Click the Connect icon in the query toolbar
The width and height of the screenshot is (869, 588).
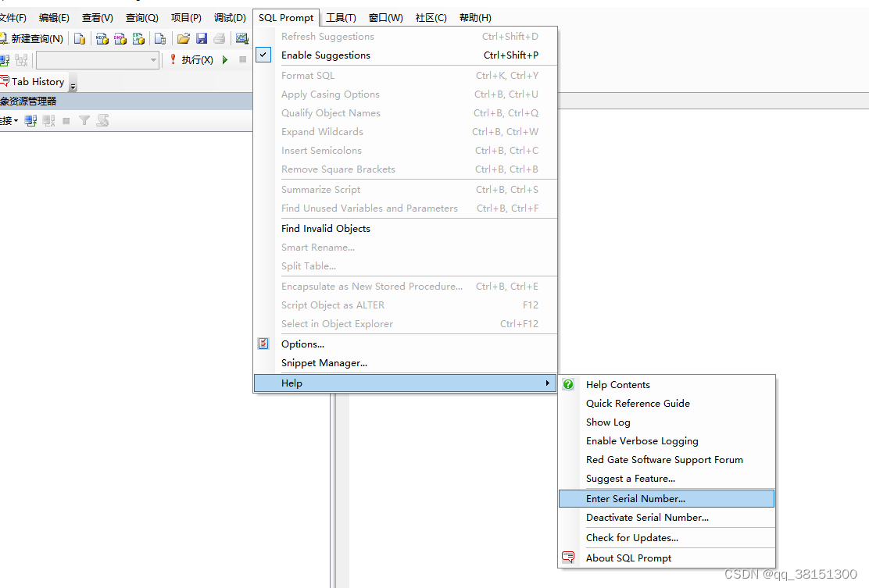(5, 60)
